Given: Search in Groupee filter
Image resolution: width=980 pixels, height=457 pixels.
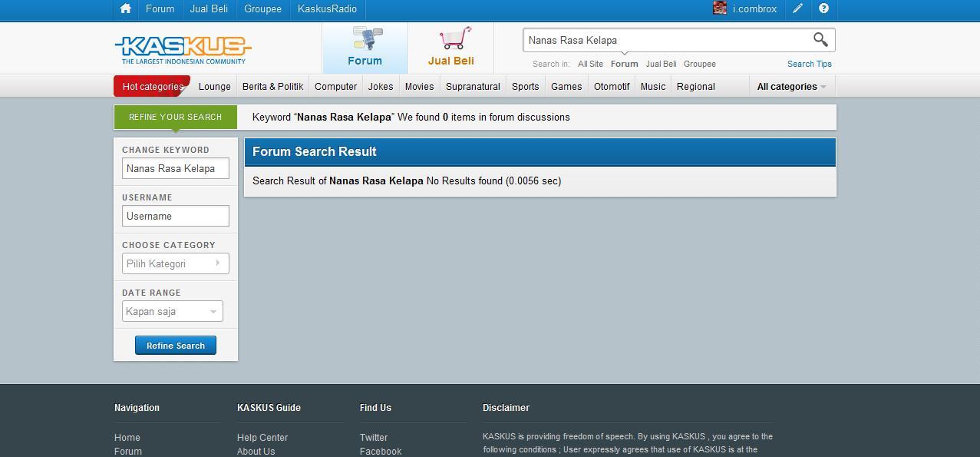Looking at the screenshot, I should pyautogui.click(x=699, y=64).
